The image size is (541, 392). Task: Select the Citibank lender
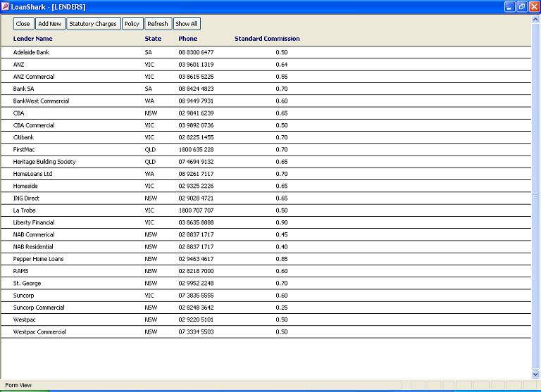[x=23, y=137]
